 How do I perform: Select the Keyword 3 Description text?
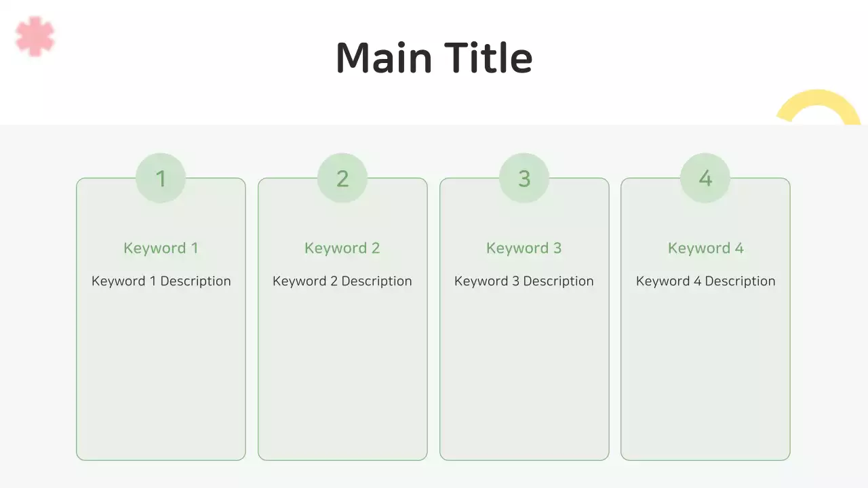[x=524, y=281]
